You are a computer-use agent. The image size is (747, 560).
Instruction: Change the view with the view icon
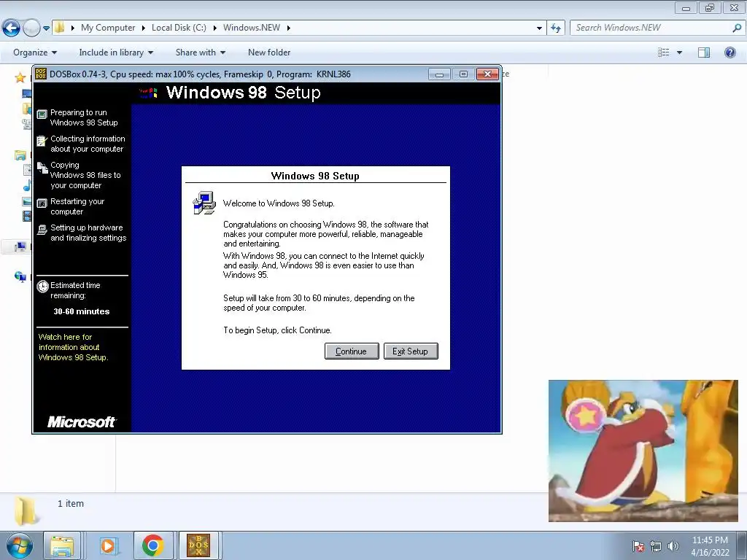click(664, 52)
